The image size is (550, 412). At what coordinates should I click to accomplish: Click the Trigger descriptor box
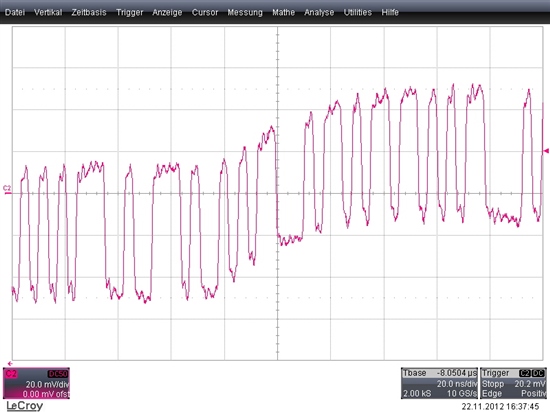(x=513, y=383)
